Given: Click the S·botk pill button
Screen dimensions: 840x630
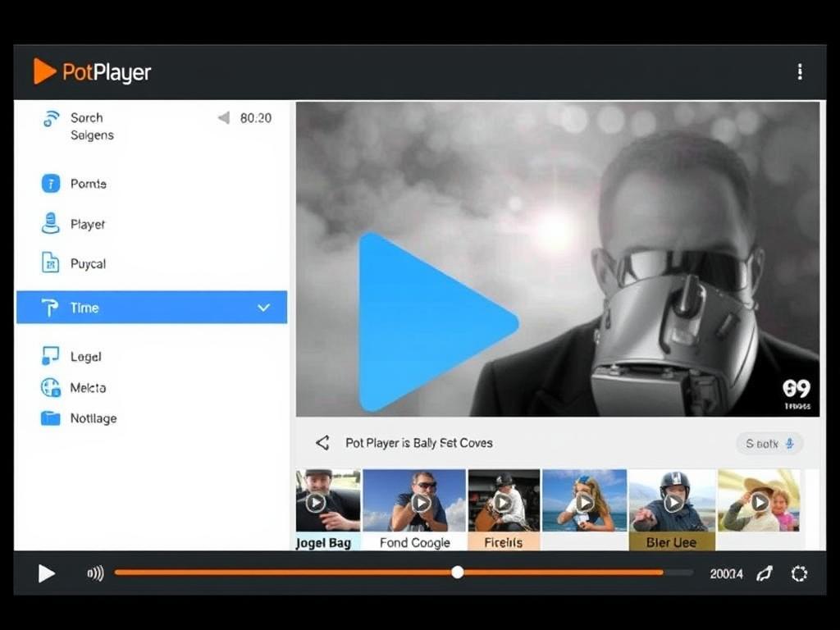Looking at the screenshot, I should coord(769,444).
